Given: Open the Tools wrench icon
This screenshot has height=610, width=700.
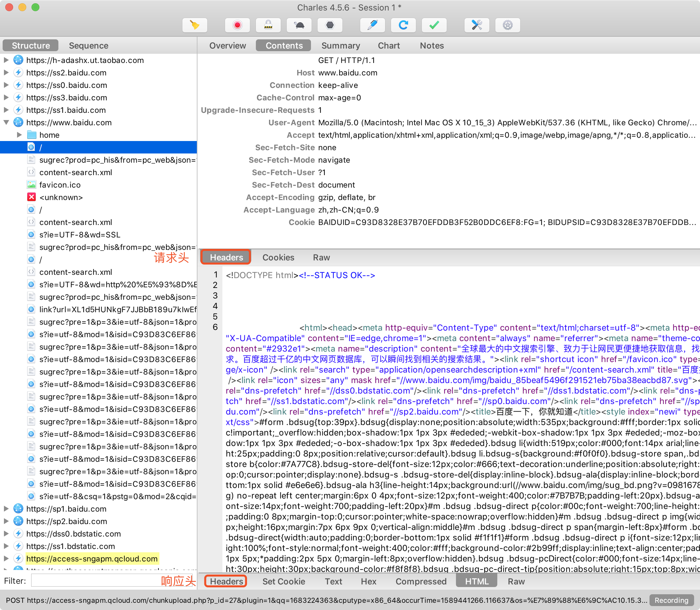Looking at the screenshot, I should (x=477, y=25).
